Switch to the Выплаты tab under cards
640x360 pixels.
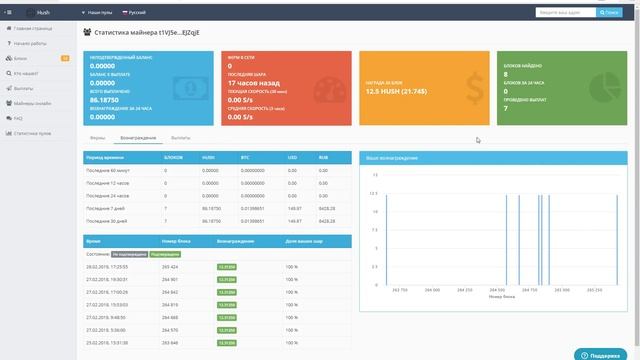pos(180,138)
